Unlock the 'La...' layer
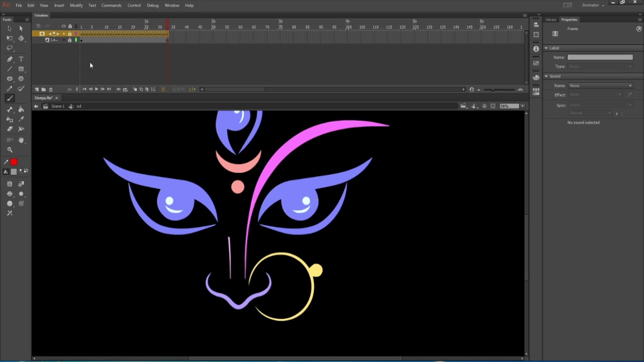The height and width of the screenshot is (362, 644). tap(69, 40)
